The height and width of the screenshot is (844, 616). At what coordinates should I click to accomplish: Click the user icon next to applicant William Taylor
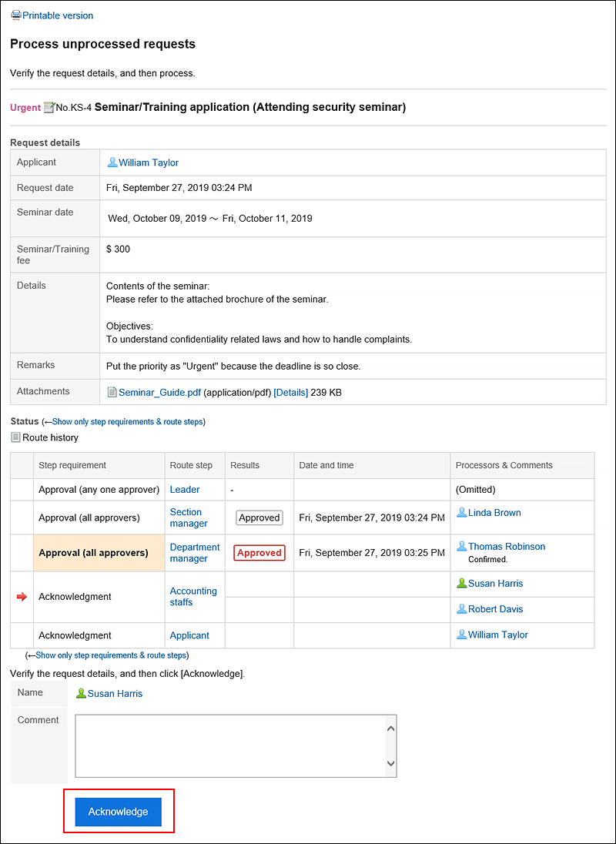[x=112, y=162]
